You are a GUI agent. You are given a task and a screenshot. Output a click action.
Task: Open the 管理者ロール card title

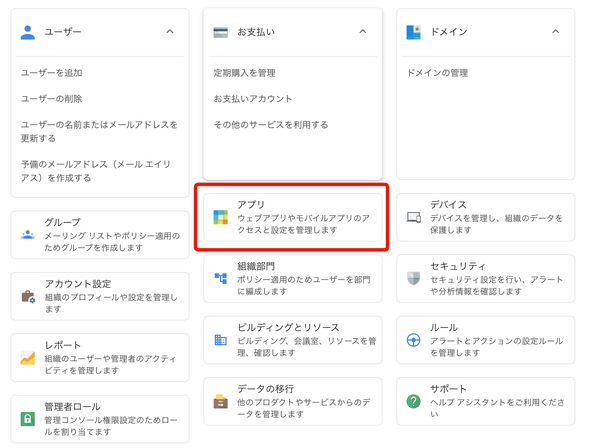pyautogui.click(x=72, y=406)
